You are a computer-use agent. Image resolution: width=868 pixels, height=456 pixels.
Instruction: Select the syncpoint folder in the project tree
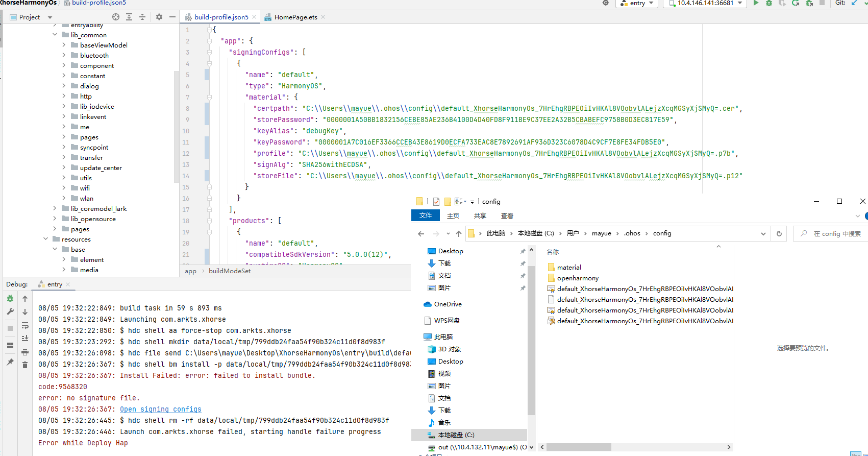[x=94, y=147]
